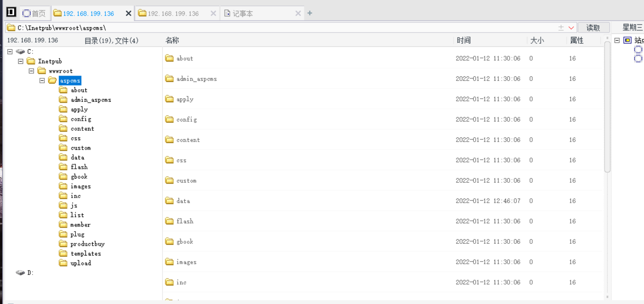The width and height of the screenshot is (644, 304).
Task: Click the images folder icon in file list
Action: pyautogui.click(x=170, y=261)
